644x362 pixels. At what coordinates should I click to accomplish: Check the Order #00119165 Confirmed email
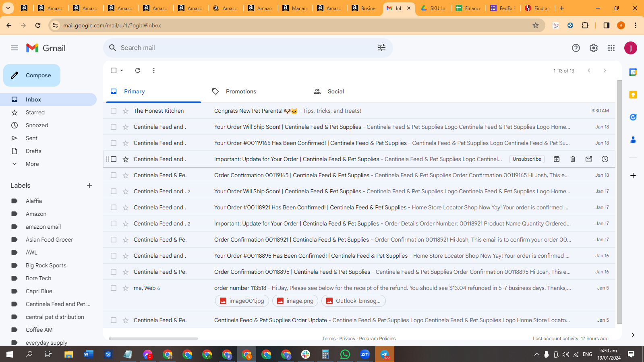(114, 143)
